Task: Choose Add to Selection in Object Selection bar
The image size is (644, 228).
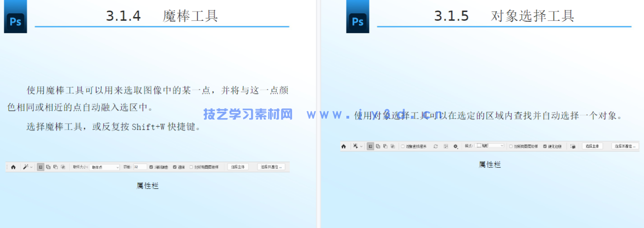Action: 378,146
